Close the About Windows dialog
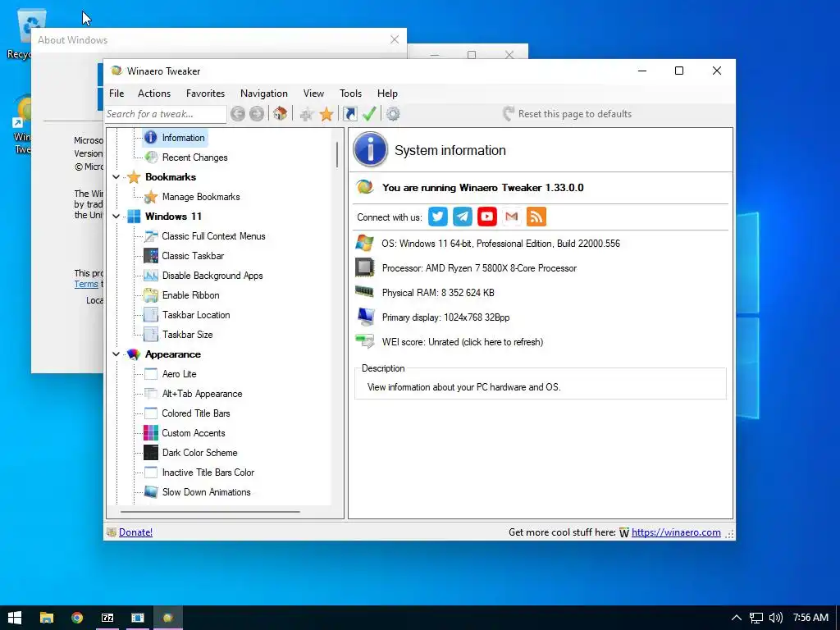840x630 pixels. 395,39
